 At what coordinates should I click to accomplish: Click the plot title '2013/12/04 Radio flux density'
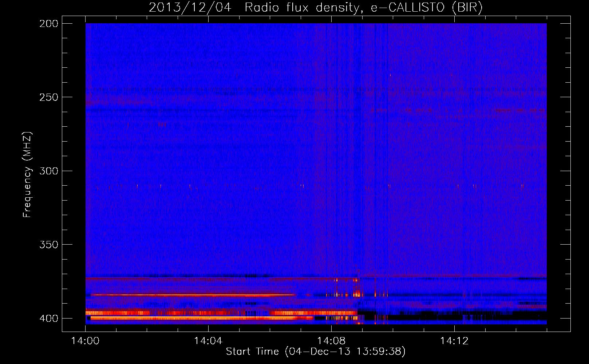[316, 8]
